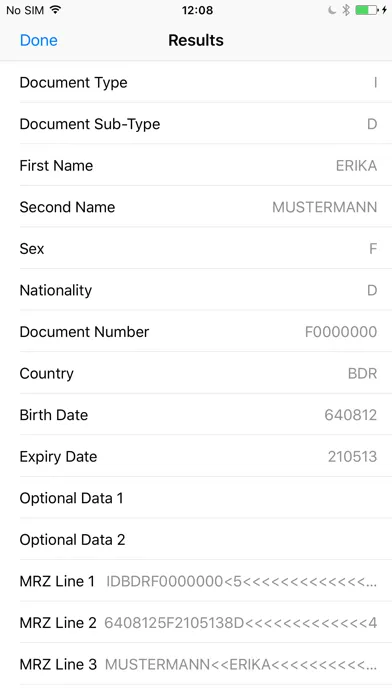392x696 pixels.
Task: Select the Country row showing BDR
Action: [196, 373]
